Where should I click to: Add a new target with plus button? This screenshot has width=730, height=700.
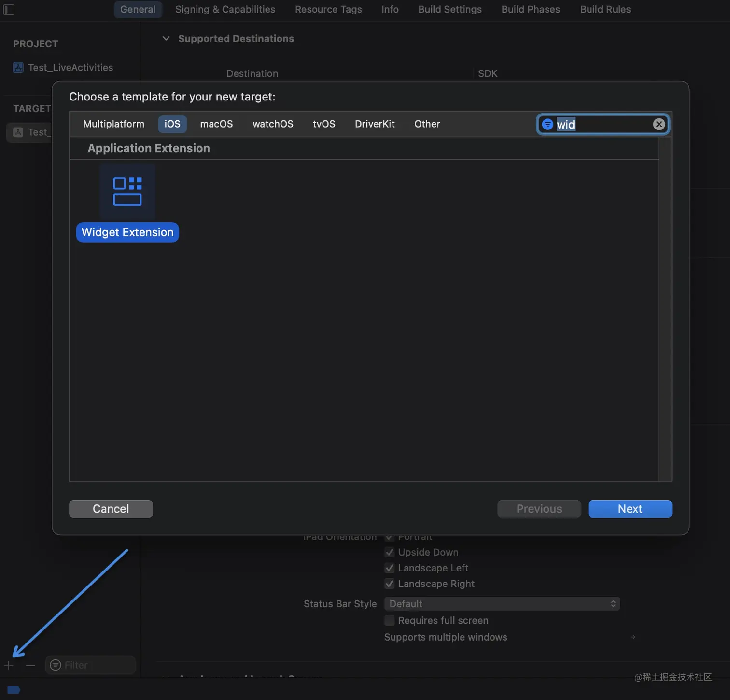tap(9, 665)
